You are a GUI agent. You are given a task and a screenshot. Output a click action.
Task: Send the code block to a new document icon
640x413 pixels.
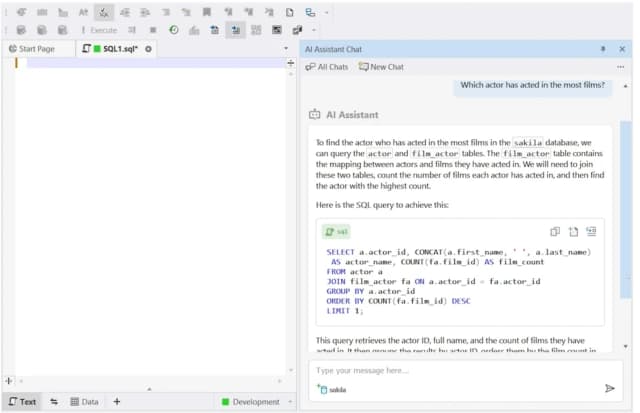coord(573,231)
